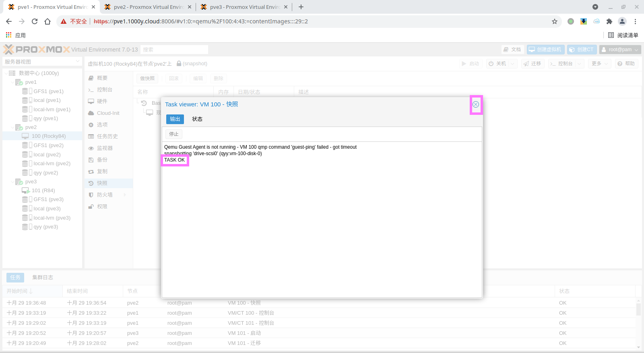
Task: Open the browser extensions puzzle icon
Action: coord(609,21)
